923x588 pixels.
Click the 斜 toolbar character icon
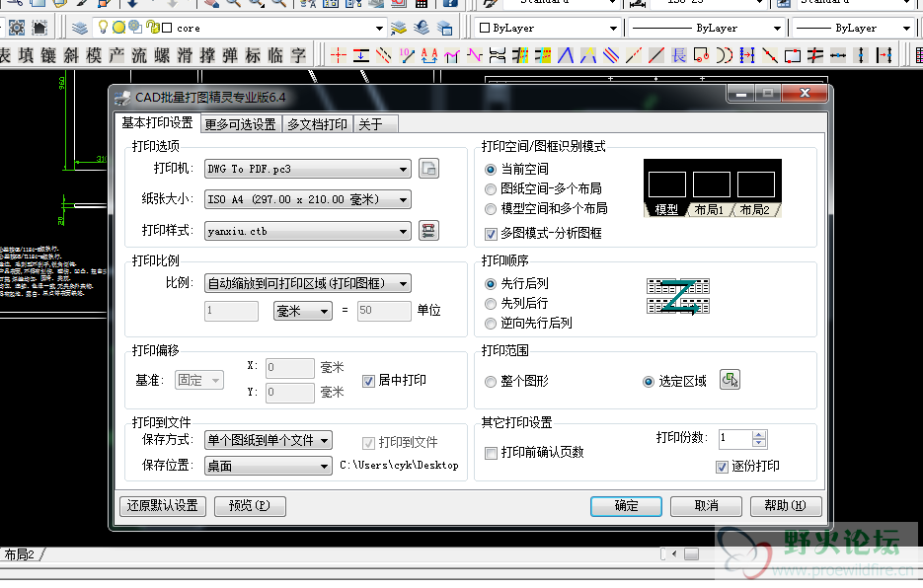coord(71,55)
